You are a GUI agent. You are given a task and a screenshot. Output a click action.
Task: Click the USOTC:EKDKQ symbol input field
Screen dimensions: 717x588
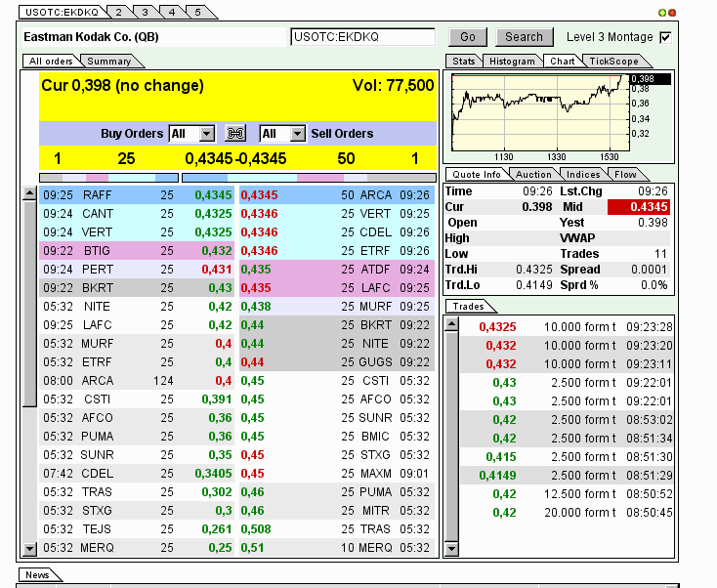[363, 37]
